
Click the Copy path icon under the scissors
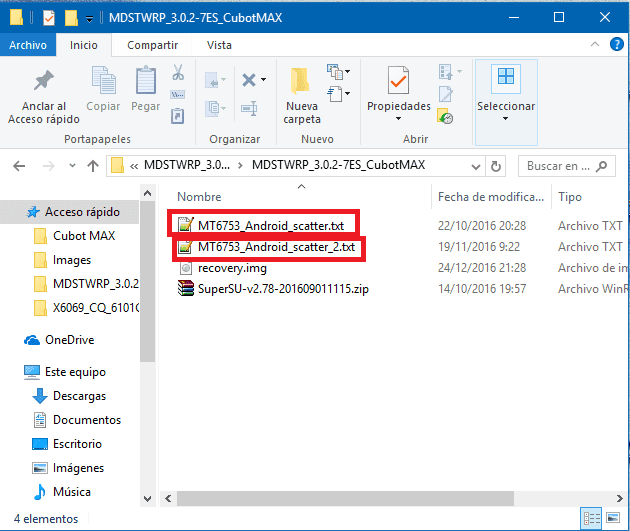tap(178, 95)
